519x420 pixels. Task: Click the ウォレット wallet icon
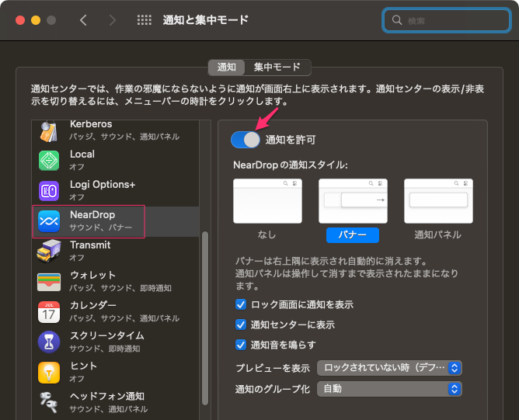(x=49, y=282)
